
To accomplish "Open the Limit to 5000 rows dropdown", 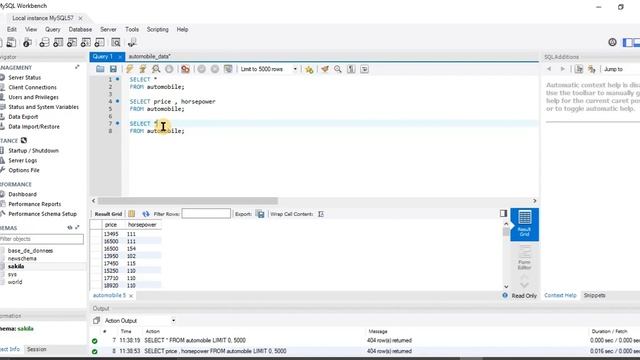I will [x=269, y=69].
